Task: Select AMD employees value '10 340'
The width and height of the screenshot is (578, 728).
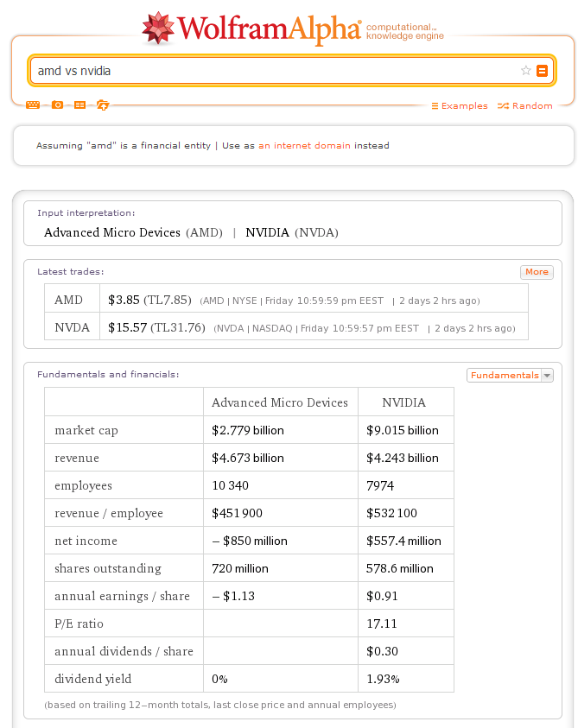Action: 230,485
